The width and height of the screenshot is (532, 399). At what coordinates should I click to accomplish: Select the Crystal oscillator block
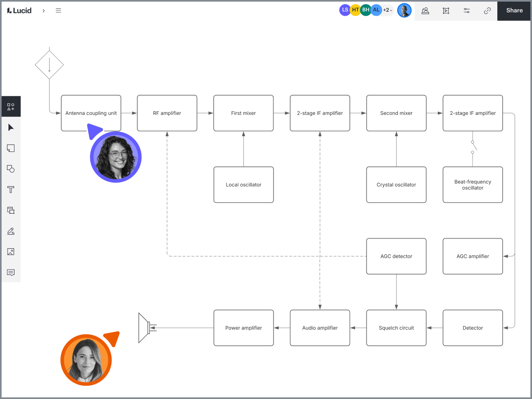(x=397, y=185)
